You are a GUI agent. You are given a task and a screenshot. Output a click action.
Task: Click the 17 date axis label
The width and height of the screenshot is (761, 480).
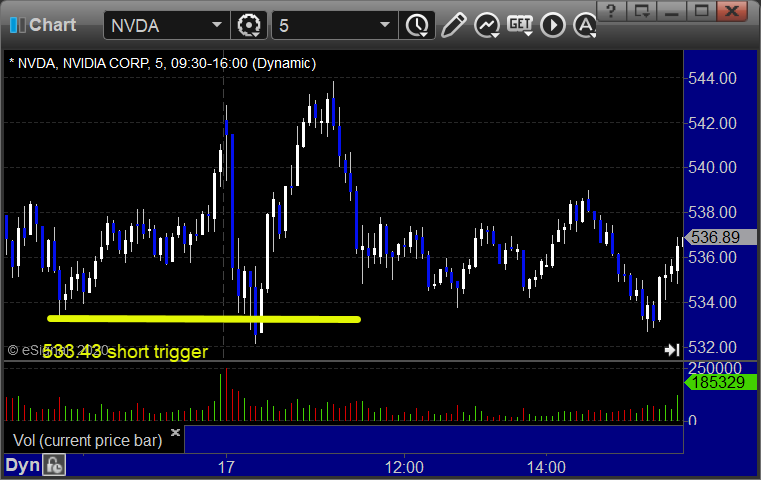(226, 467)
